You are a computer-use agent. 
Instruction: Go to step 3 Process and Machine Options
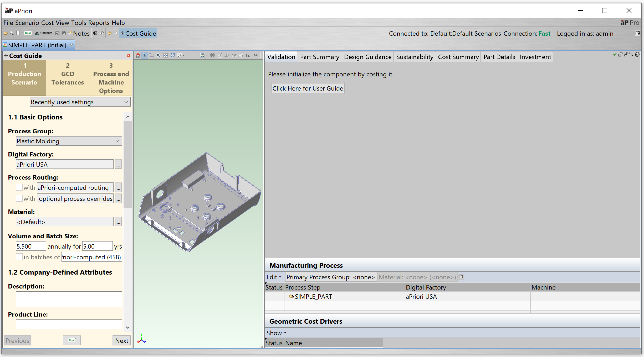tap(111, 78)
